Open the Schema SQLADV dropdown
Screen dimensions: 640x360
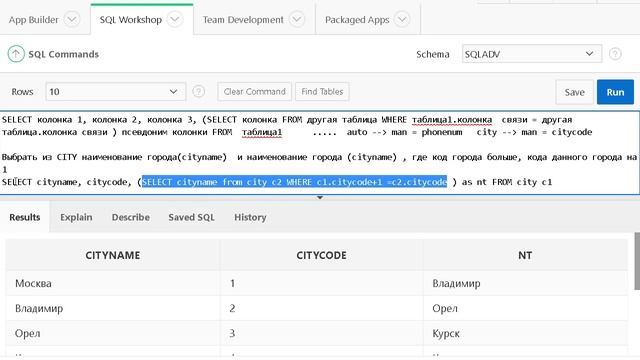[531, 54]
